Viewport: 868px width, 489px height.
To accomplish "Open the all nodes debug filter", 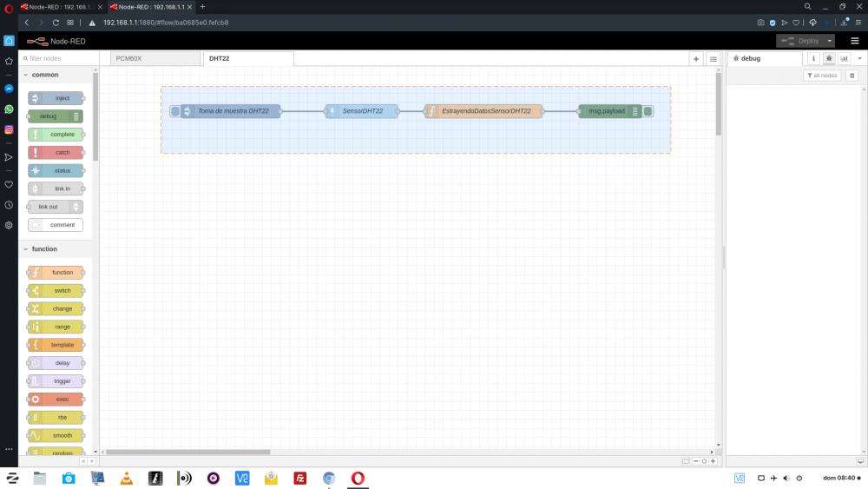I will (822, 76).
